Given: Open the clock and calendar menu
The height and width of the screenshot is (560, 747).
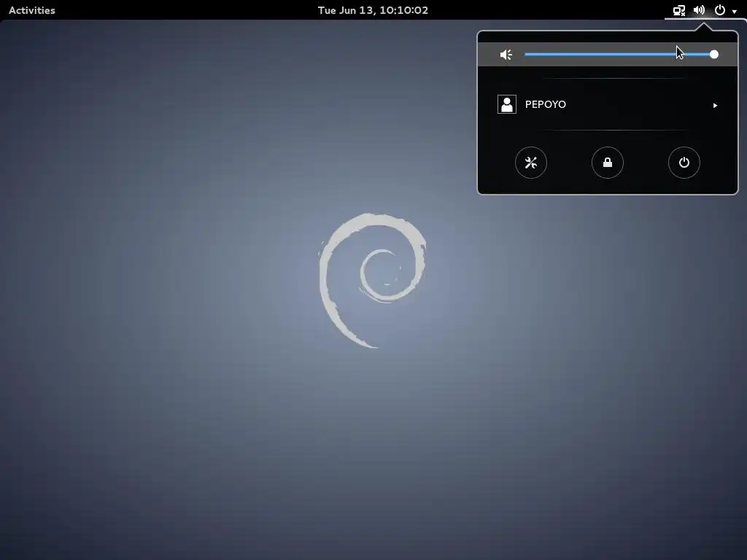Looking at the screenshot, I should pos(373,10).
